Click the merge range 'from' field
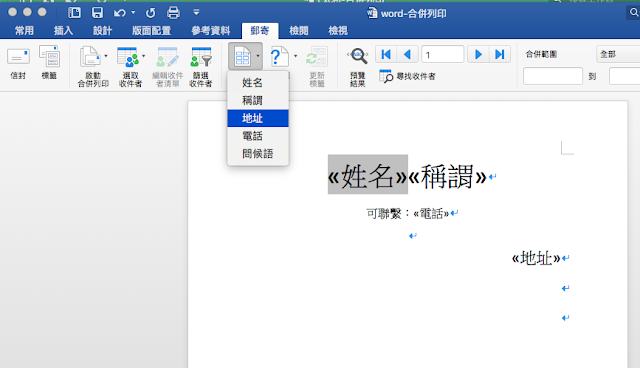Viewport: 640px width, 368px height. [x=553, y=76]
